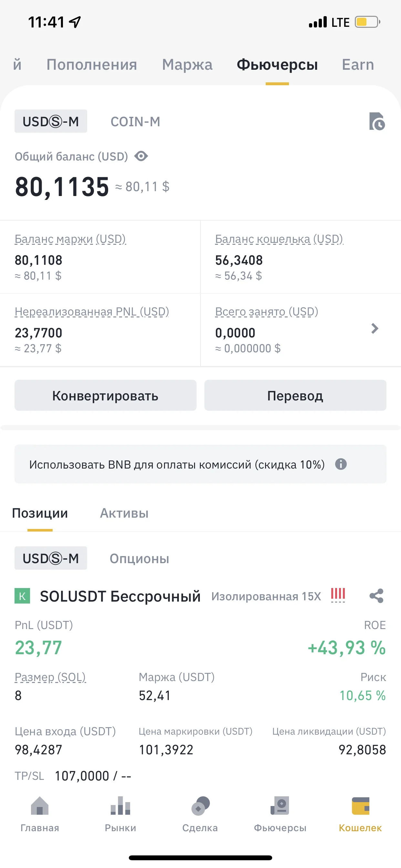
Task: Switch to the Маржа tab
Action: 187,64
